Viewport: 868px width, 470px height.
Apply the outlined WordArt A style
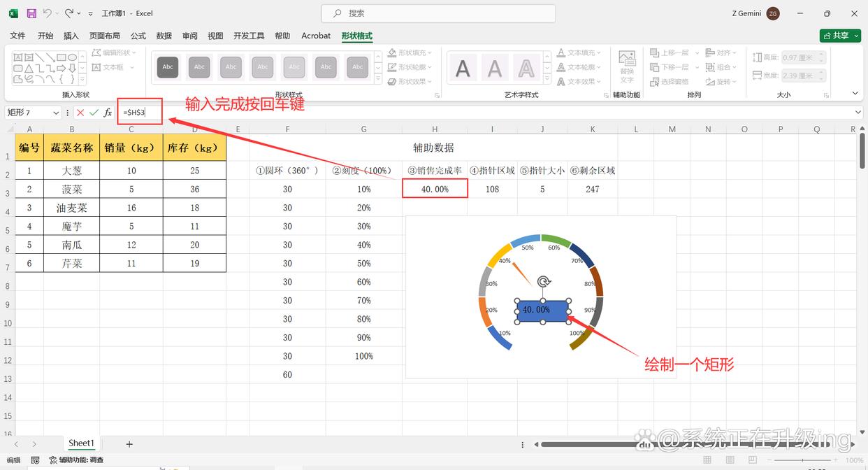click(x=526, y=68)
